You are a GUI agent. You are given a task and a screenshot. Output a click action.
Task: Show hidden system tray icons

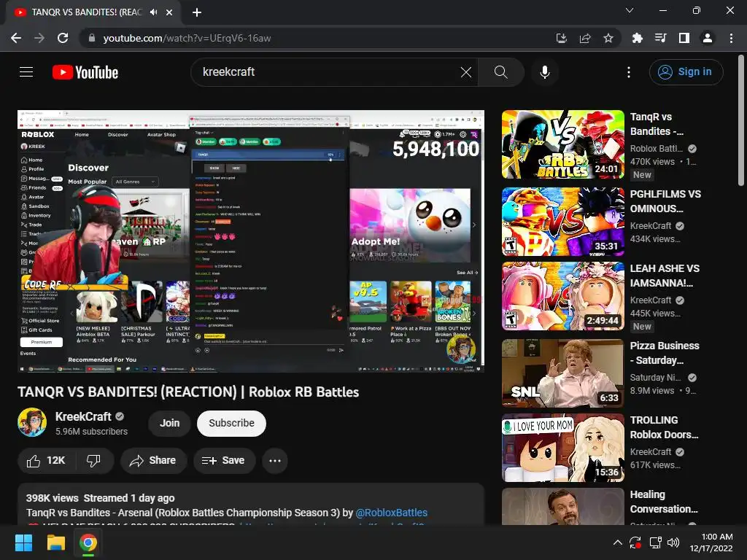[617, 542]
